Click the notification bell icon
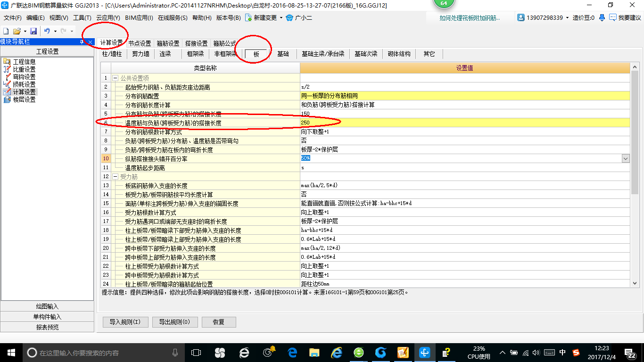This screenshot has width=644, height=362. [x=602, y=17]
